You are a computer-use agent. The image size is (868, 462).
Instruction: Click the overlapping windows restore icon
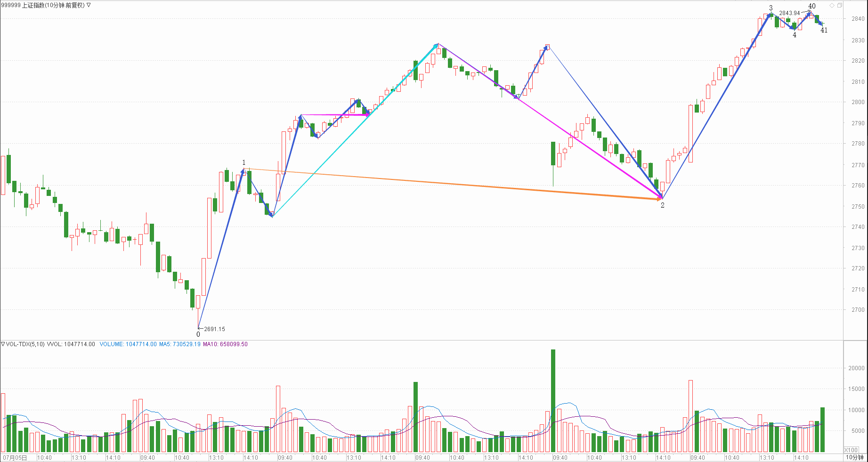tap(839, 6)
